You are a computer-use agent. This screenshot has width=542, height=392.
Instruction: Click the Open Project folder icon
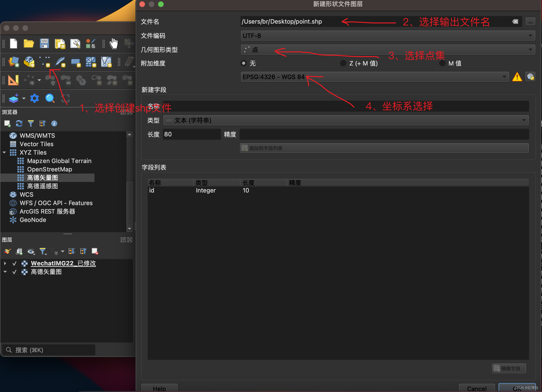[29, 44]
